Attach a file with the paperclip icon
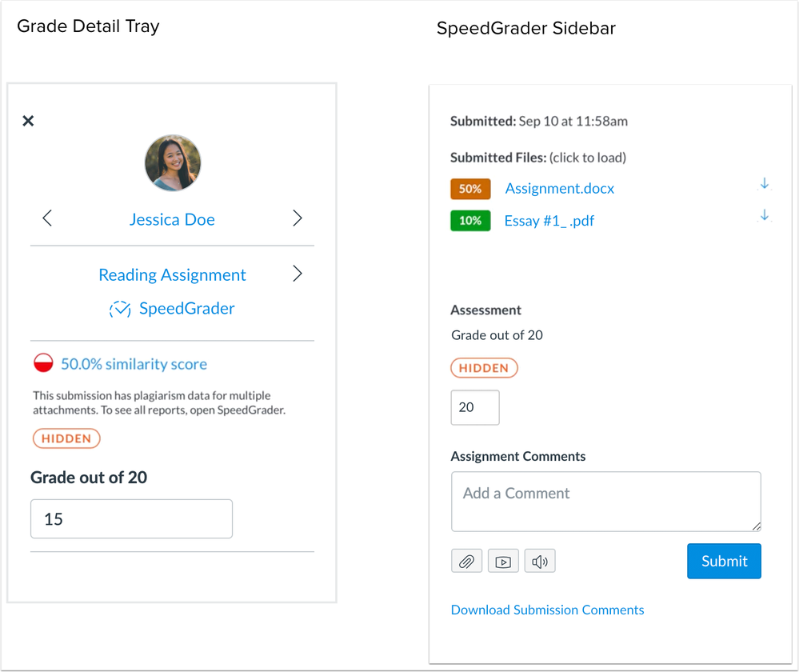 [466, 561]
